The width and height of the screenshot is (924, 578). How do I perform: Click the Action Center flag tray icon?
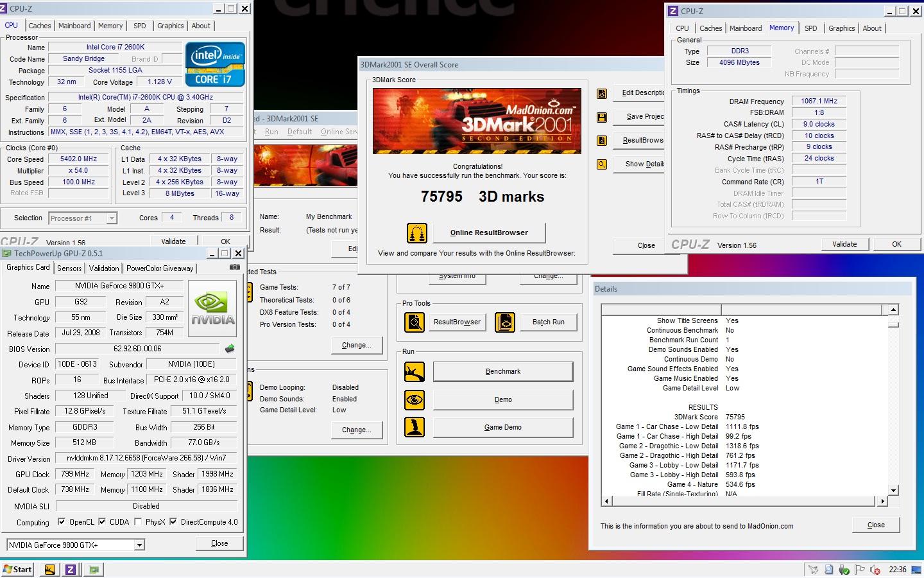click(859, 570)
